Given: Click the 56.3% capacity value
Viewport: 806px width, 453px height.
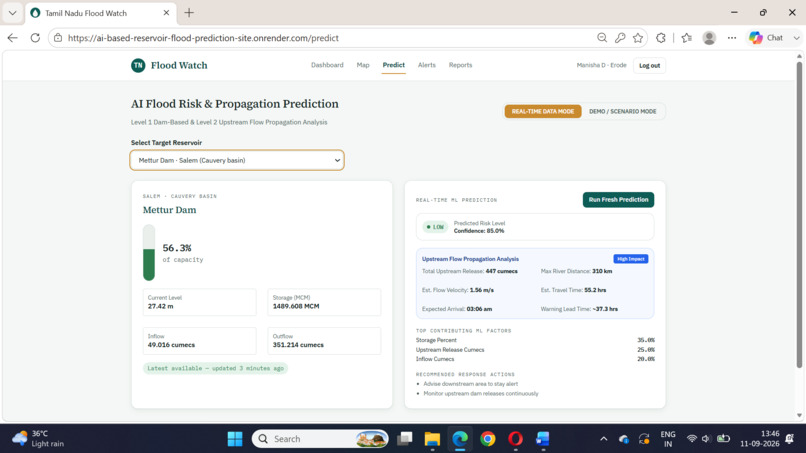Looking at the screenshot, I should pos(177,248).
